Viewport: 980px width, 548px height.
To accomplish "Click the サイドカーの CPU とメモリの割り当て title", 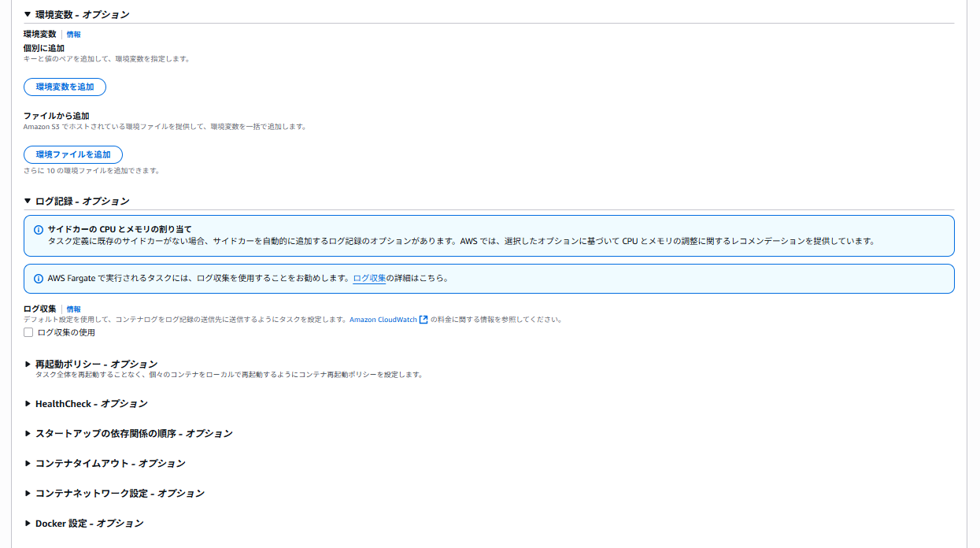I will coord(120,229).
